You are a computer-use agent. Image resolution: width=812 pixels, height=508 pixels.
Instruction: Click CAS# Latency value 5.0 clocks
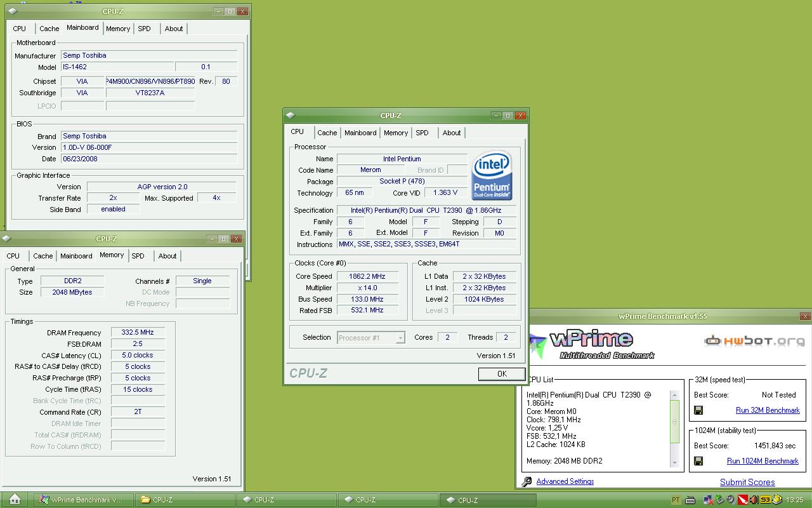(138, 355)
